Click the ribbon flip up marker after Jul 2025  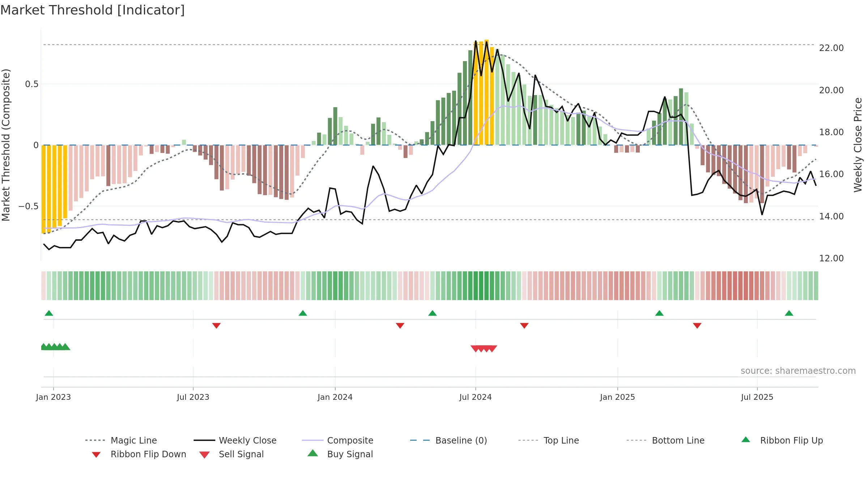[x=789, y=313]
